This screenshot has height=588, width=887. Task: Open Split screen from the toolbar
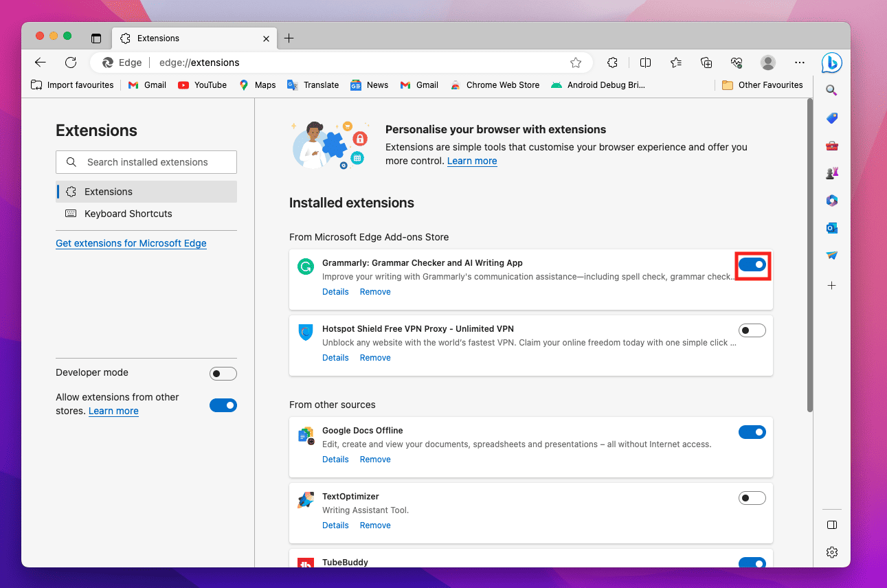[x=645, y=63]
